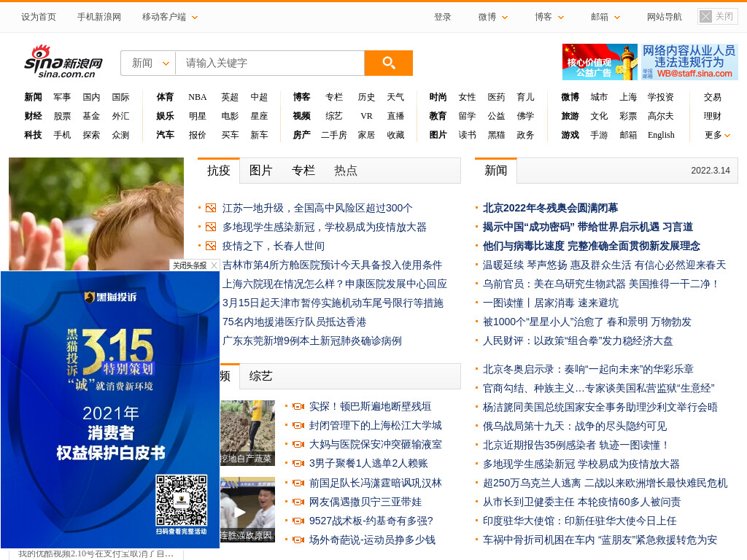Open the 2021年消费者权益保护白皮书 ad
Screen dimensions: 747x560
111,432
